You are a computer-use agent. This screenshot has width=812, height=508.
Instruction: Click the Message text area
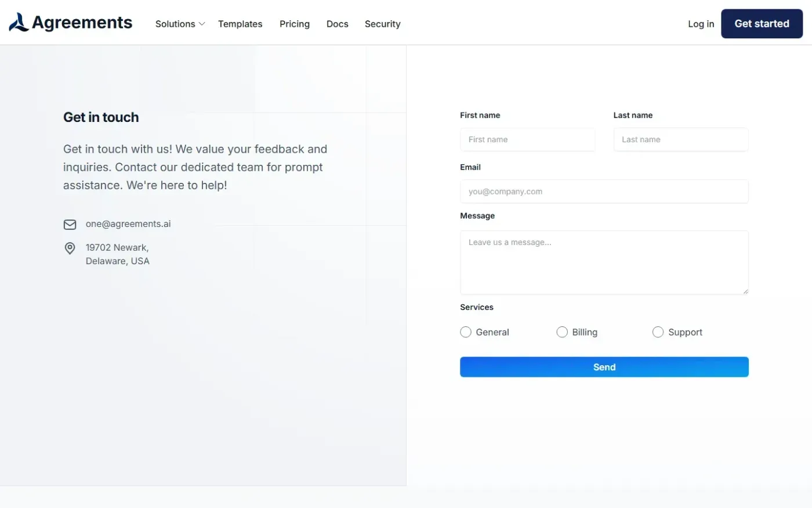(x=604, y=262)
